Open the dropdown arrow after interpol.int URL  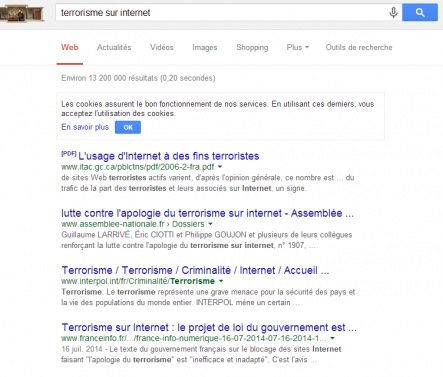221,281
